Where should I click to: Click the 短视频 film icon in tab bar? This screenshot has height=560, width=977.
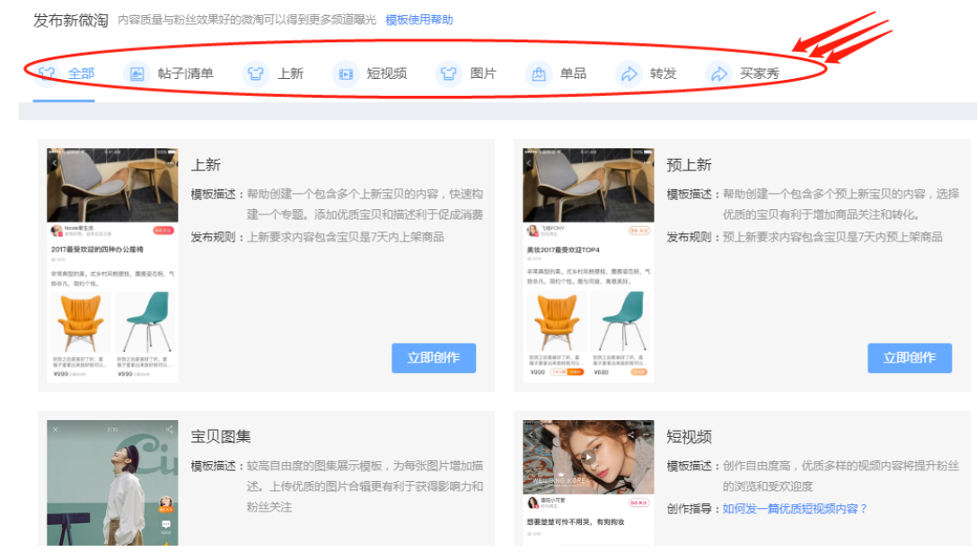pos(346,74)
